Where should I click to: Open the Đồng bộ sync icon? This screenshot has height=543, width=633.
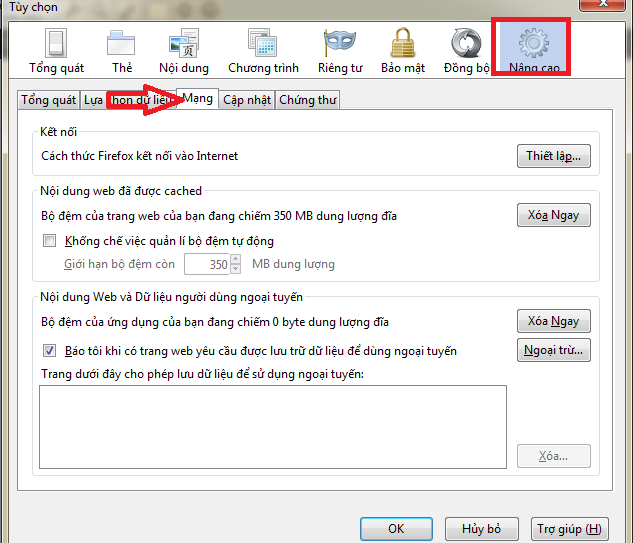coord(466,50)
